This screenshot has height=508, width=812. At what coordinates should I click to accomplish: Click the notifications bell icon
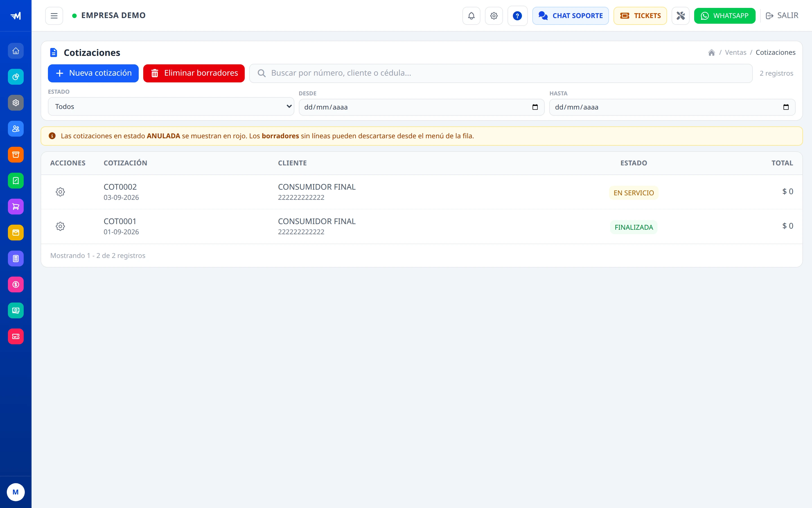471,16
